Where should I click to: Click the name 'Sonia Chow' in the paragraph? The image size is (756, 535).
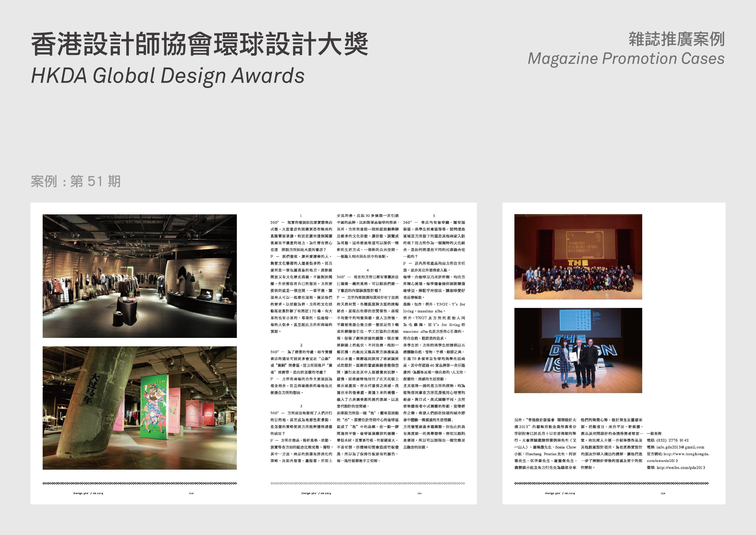[x=565, y=447]
